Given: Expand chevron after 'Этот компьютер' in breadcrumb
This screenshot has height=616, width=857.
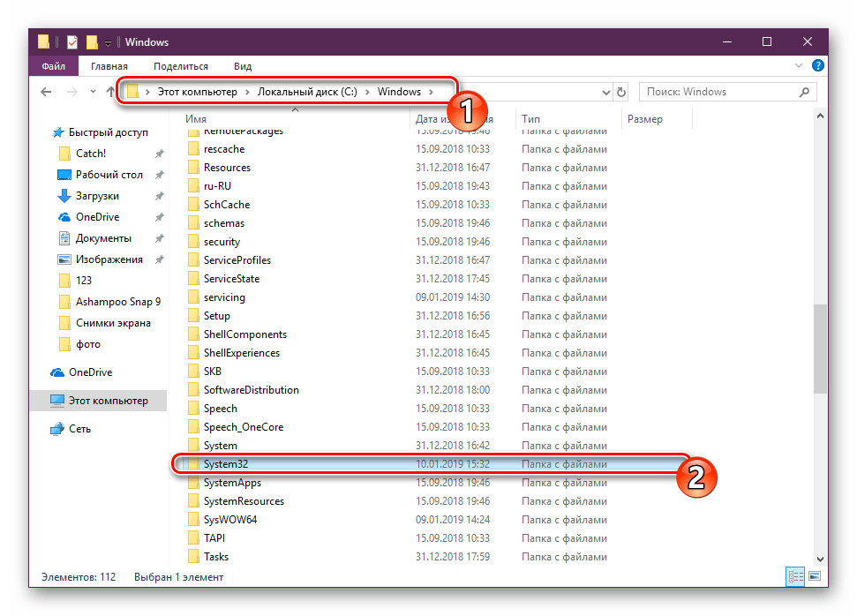Looking at the screenshot, I should coord(247,92).
